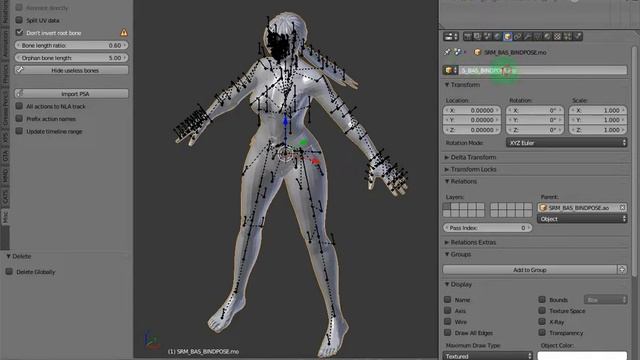Click the Import PSA button

(x=71, y=93)
